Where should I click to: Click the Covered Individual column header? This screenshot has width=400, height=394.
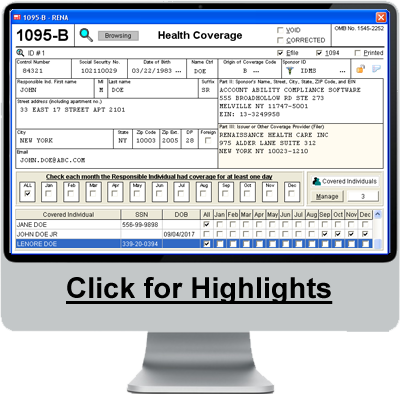[x=68, y=214]
